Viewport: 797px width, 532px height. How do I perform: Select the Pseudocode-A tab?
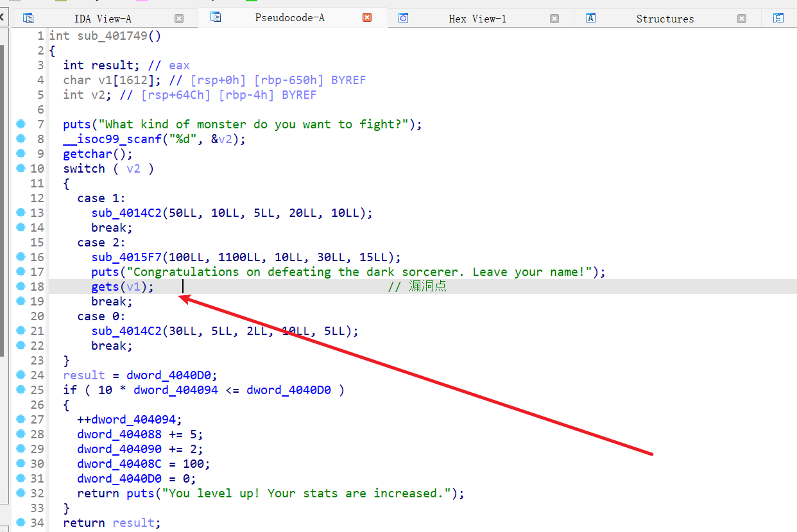tap(290, 18)
